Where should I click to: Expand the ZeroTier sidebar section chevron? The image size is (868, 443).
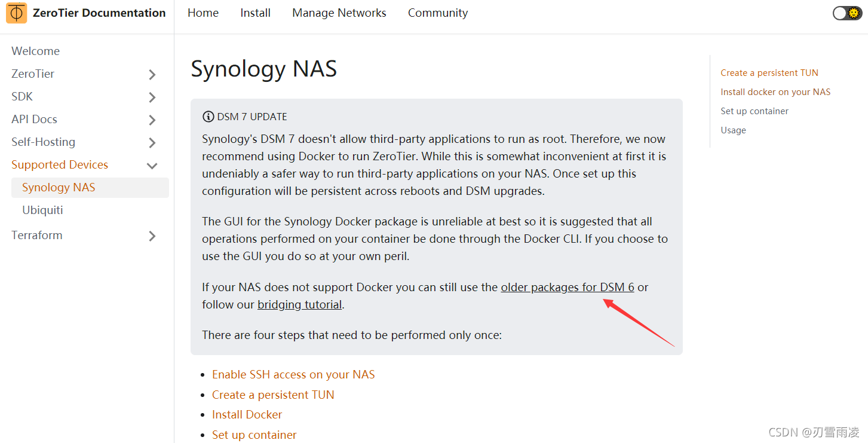click(x=152, y=74)
